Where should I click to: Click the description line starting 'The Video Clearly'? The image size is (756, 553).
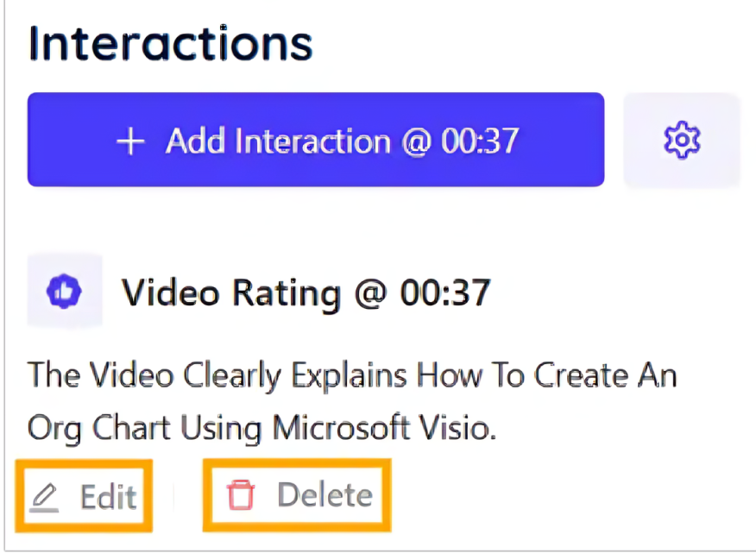[352, 376]
